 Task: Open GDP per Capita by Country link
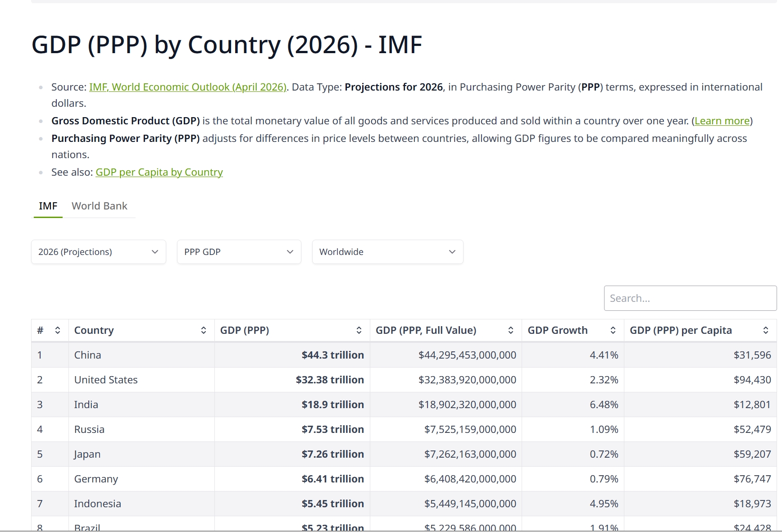coord(159,172)
